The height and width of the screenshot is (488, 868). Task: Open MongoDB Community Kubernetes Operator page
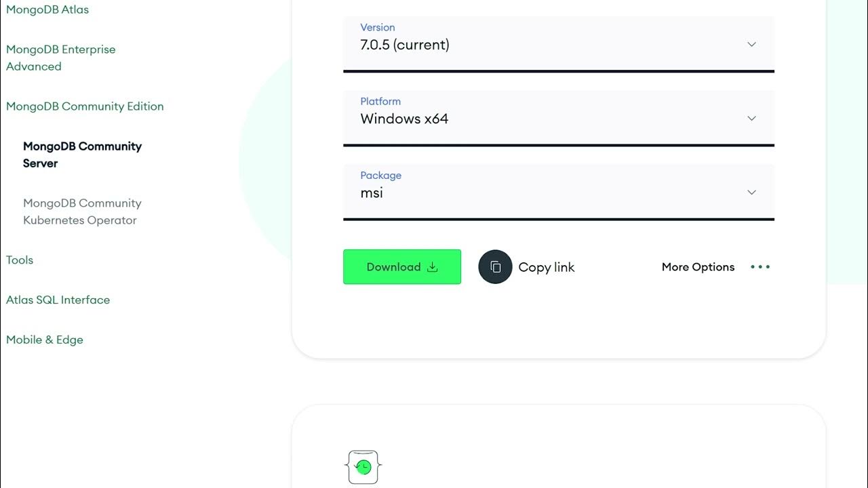click(x=82, y=211)
